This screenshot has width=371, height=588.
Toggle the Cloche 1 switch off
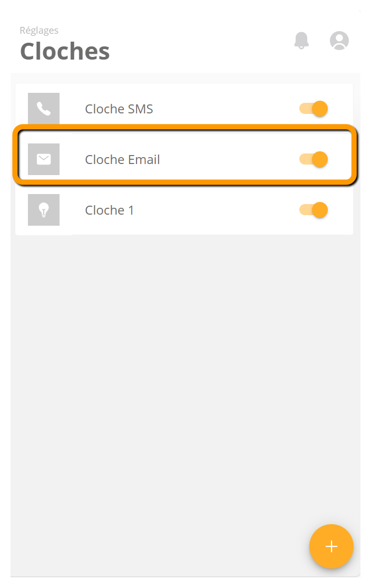pos(314,210)
